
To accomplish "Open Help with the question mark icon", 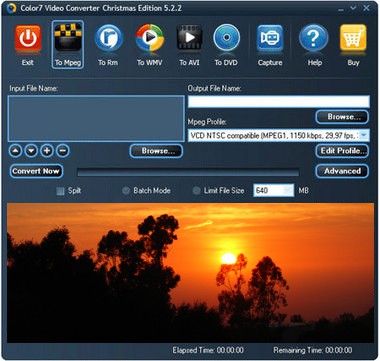I will [x=313, y=38].
